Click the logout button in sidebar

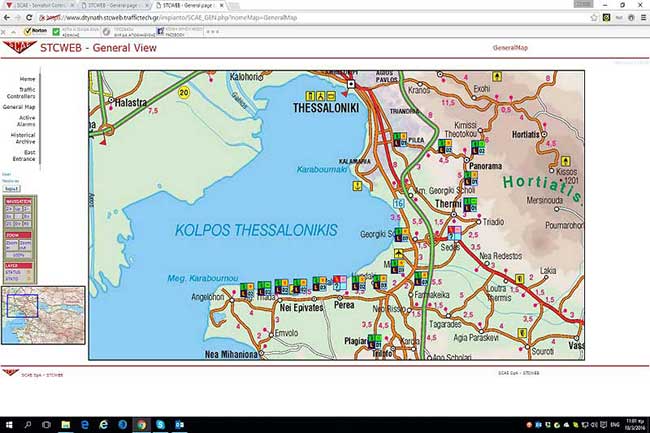(x=11, y=189)
